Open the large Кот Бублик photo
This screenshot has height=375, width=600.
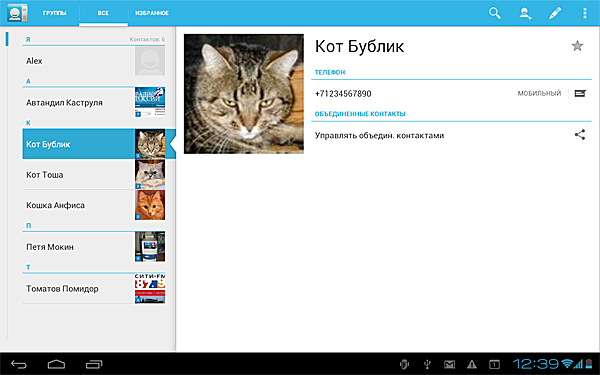[244, 94]
